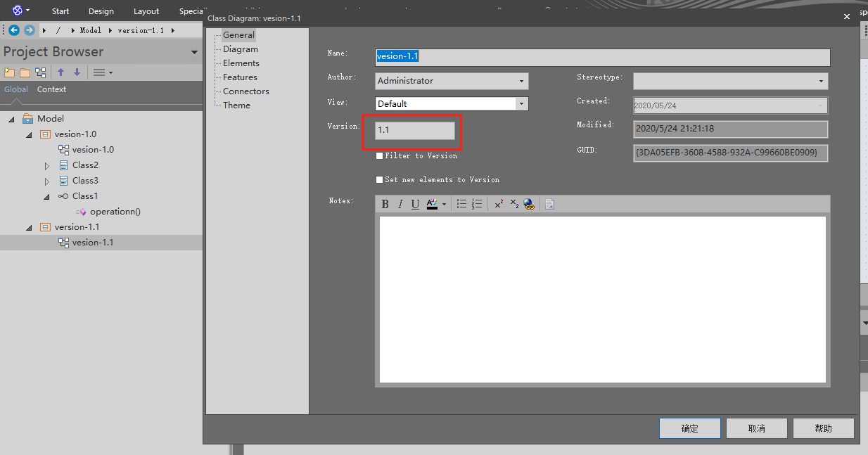868x455 pixels.
Task: Click the glossary document icon in Notes toolbar
Action: coord(549,204)
